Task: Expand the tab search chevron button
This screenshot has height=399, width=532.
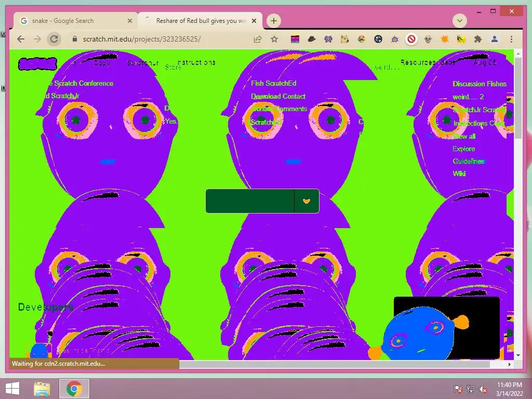Action: (459, 21)
